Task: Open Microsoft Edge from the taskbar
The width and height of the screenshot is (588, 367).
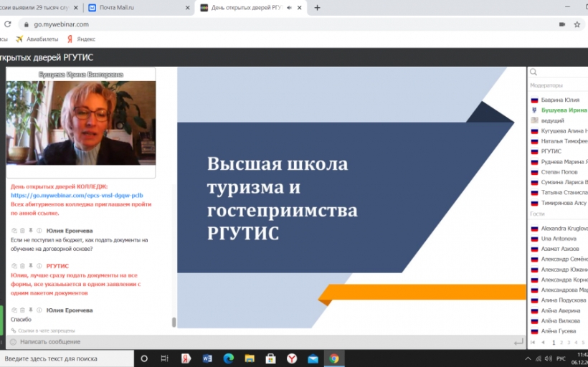Action: click(x=228, y=358)
